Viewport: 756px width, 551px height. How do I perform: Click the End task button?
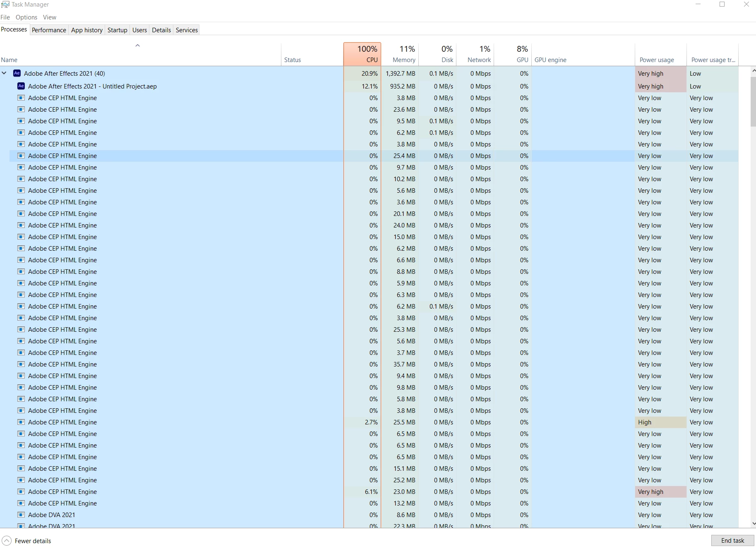[732, 541]
